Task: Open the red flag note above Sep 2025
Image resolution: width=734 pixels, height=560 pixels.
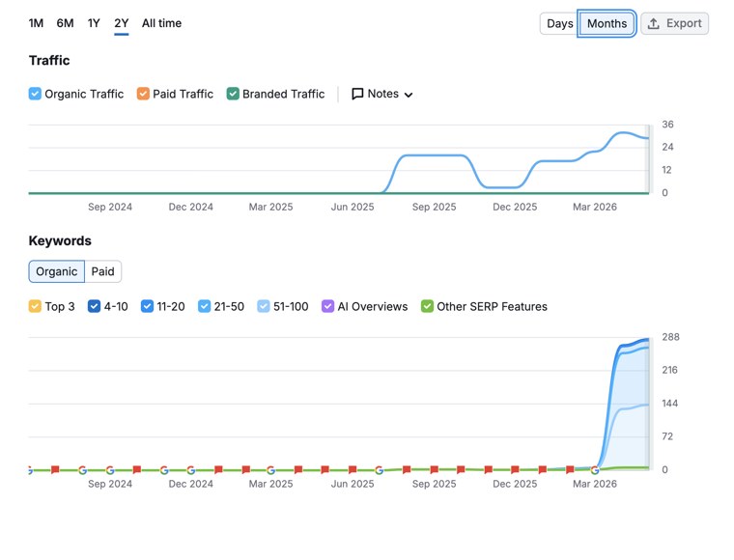Action: point(434,469)
